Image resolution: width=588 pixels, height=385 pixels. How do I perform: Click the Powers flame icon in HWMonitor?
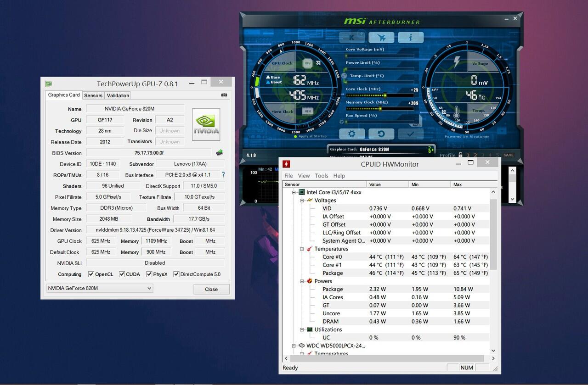coord(310,281)
